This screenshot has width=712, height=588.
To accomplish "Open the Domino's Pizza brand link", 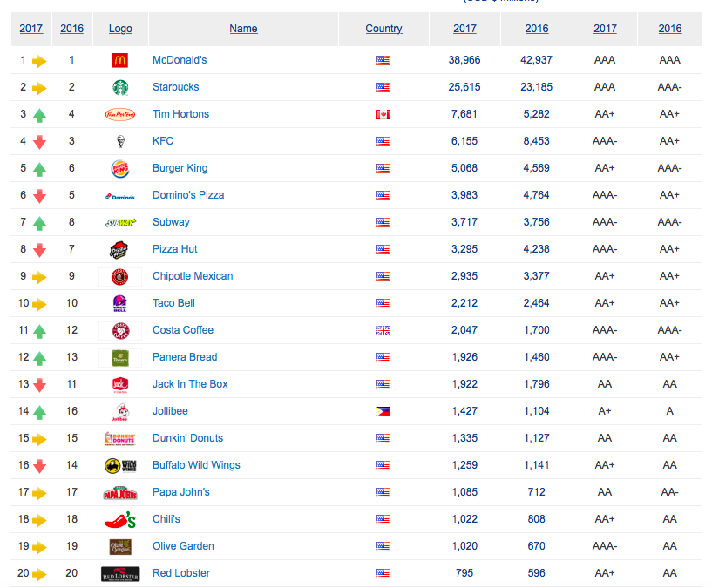I will [188, 195].
